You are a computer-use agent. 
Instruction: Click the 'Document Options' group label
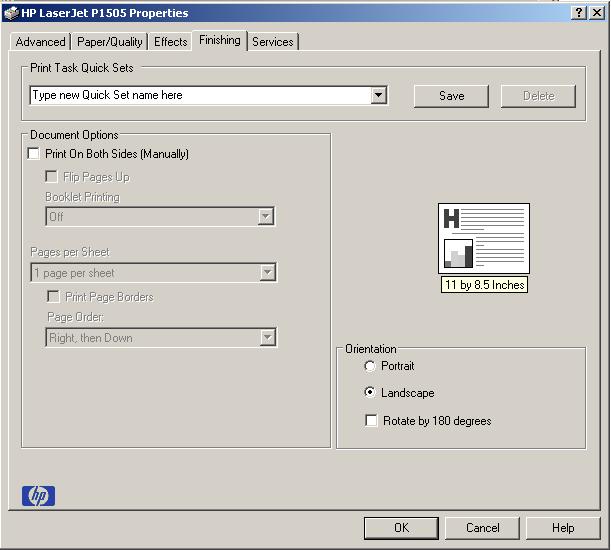(74, 135)
